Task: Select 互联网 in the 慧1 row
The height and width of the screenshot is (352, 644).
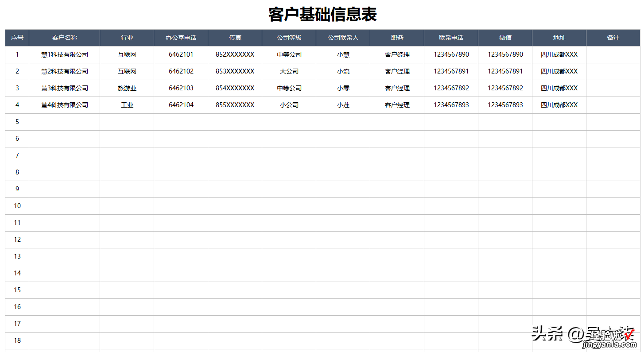Action: pos(127,54)
